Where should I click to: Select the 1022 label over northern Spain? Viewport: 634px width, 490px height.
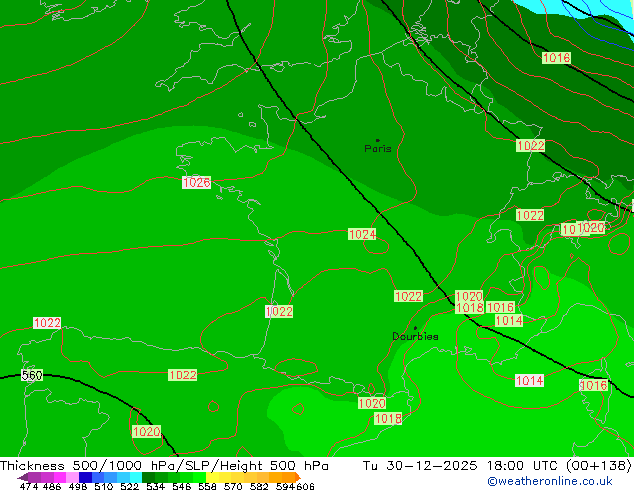182,375
